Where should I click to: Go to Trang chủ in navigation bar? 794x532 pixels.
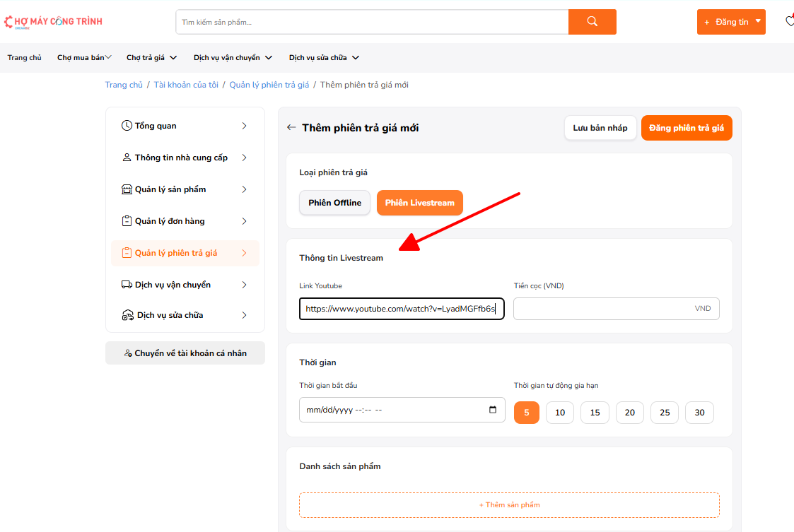[25, 58]
